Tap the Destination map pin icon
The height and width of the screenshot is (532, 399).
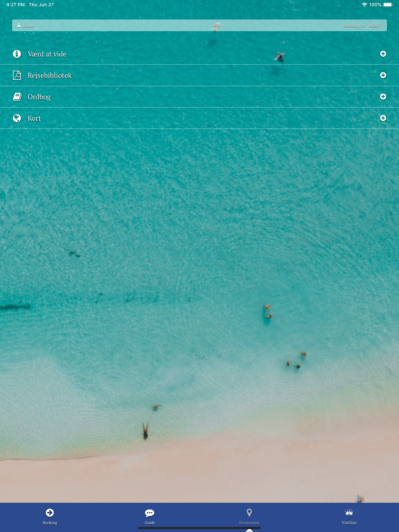pyautogui.click(x=249, y=513)
